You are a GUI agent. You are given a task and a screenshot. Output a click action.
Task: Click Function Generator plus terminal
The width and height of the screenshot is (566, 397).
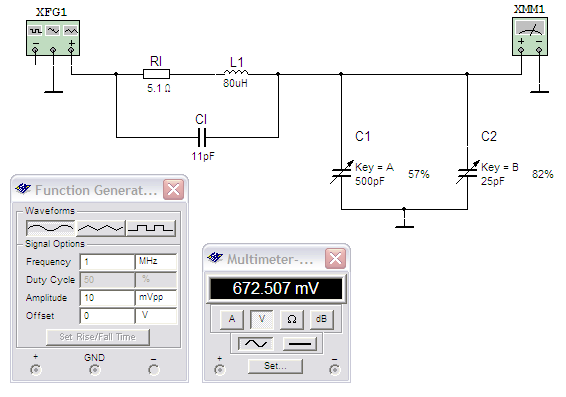pyautogui.click(x=36, y=370)
